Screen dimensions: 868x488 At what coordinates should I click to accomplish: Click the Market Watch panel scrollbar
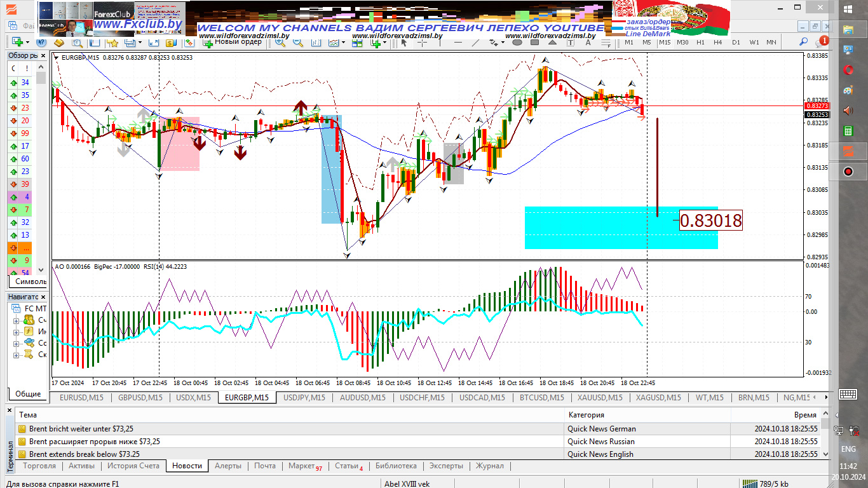tap(41, 168)
